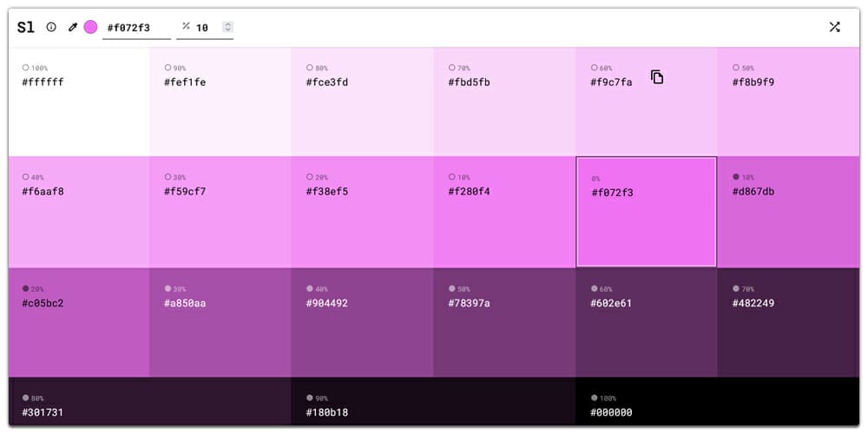Click the percent icon by step value
Viewport: 868px width, 434px height.
pyautogui.click(x=186, y=27)
